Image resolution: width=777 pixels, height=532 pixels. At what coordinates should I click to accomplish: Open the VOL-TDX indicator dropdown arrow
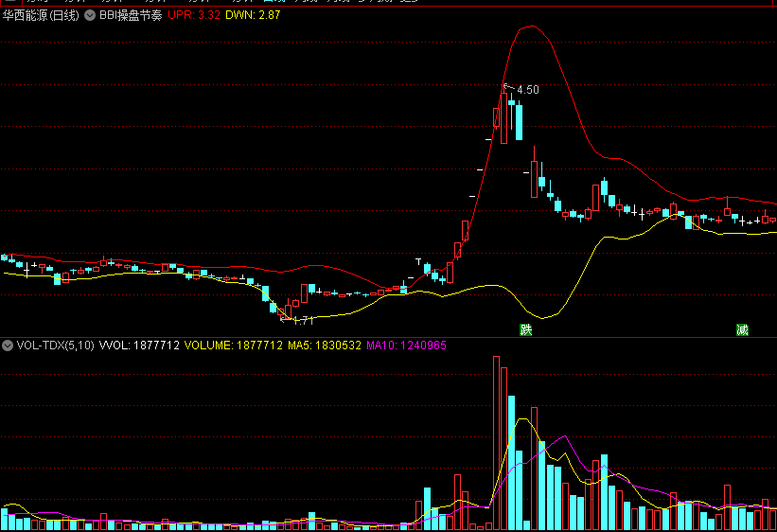pos(8,346)
